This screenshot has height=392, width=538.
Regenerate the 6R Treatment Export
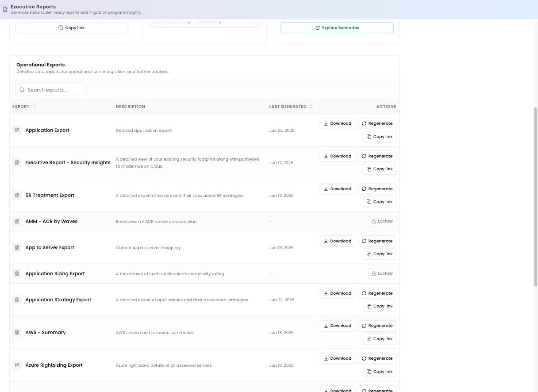point(377,189)
